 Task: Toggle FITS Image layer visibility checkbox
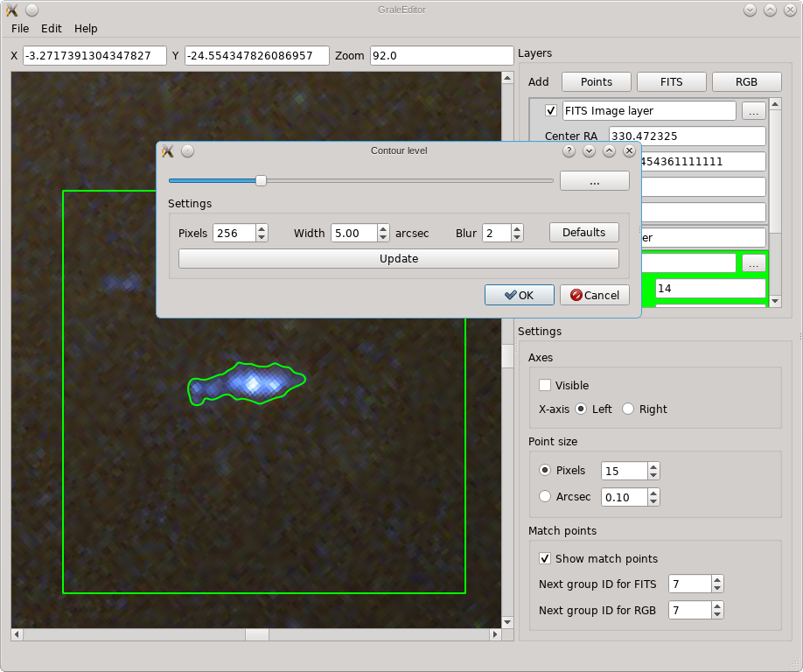click(x=551, y=110)
